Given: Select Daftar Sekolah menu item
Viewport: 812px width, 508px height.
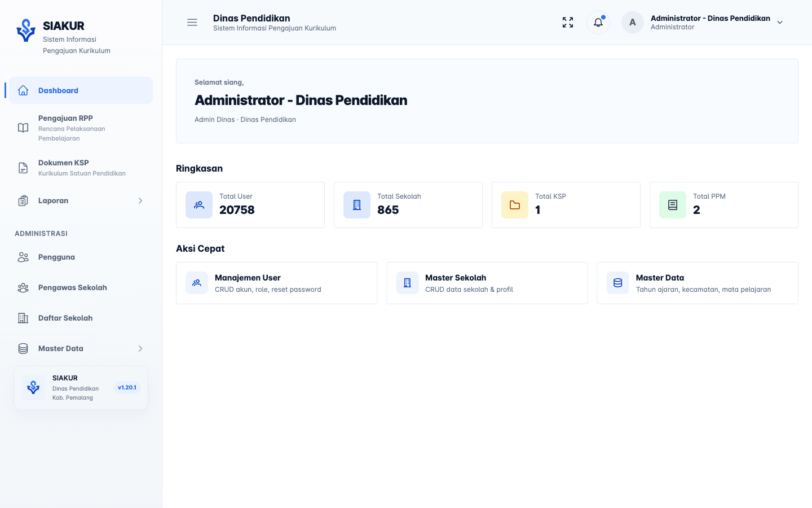Looking at the screenshot, I should [81, 318].
